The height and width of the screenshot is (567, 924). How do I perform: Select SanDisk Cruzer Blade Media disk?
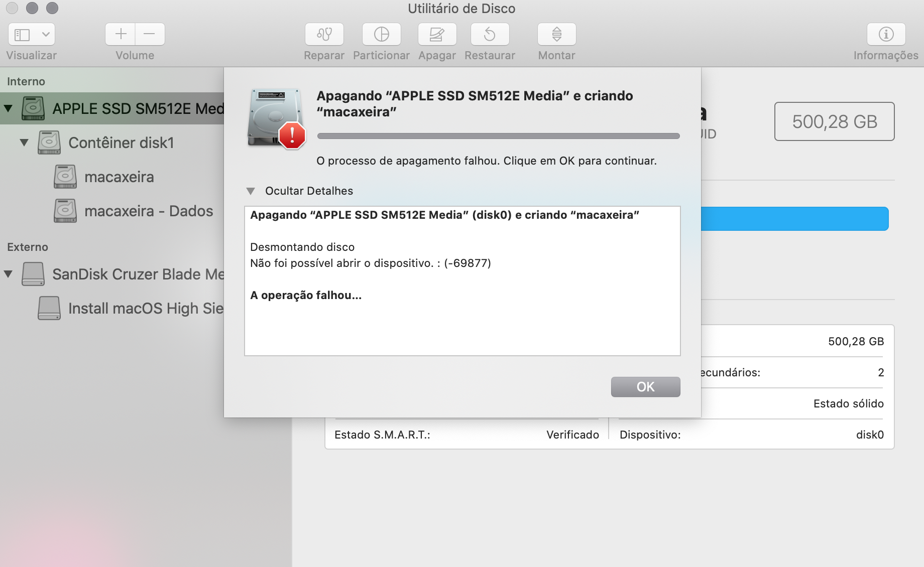point(112,274)
